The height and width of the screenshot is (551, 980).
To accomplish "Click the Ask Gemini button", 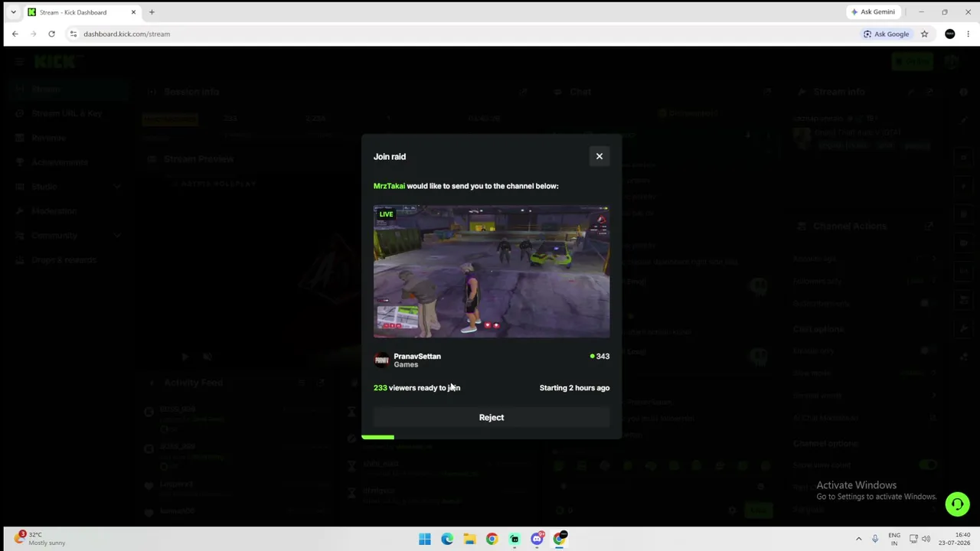I will [873, 12].
